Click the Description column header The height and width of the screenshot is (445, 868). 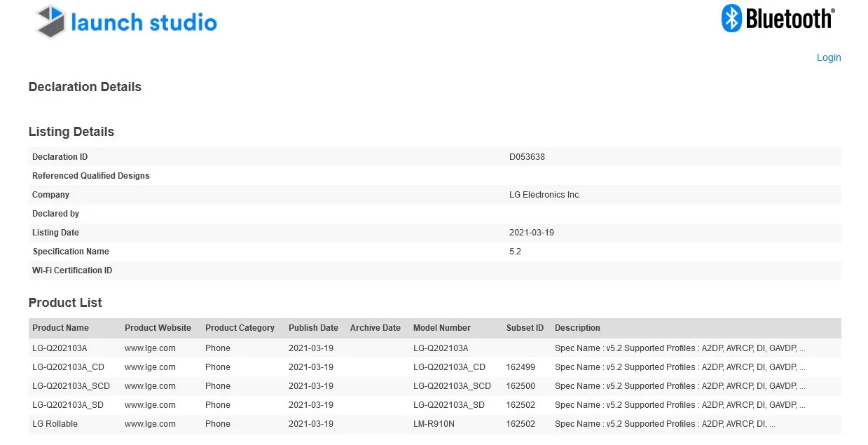tap(577, 328)
